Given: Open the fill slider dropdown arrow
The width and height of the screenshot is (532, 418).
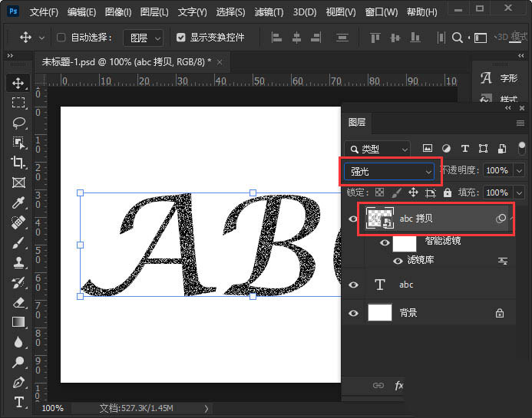Looking at the screenshot, I should 520,193.
